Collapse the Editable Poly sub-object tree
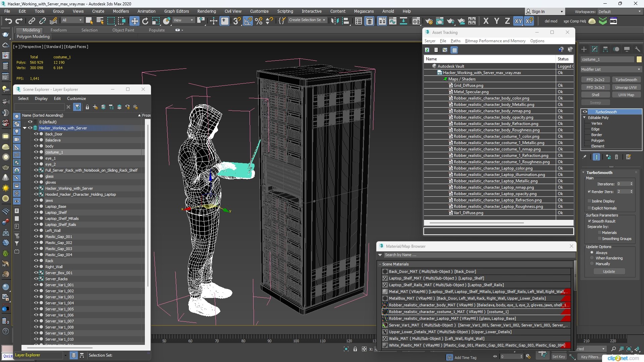This screenshot has height=362, width=644. 585,118
